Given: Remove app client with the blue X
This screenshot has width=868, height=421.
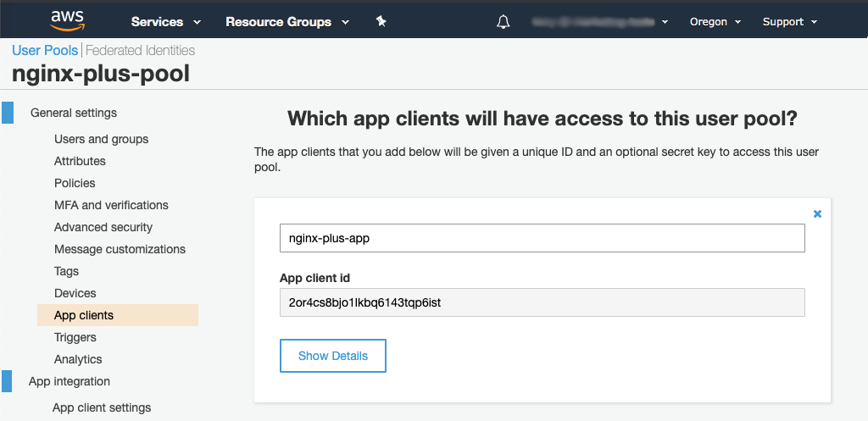Looking at the screenshot, I should click(817, 213).
